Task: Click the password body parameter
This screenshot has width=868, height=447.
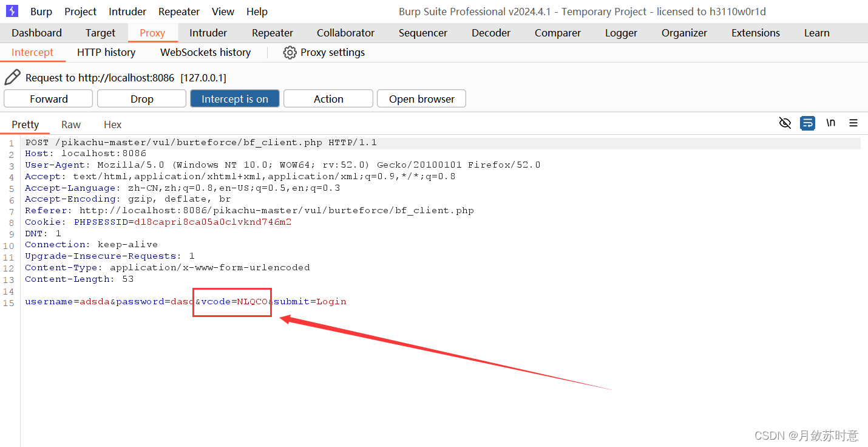Action: pyautogui.click(x=155, y=301)
